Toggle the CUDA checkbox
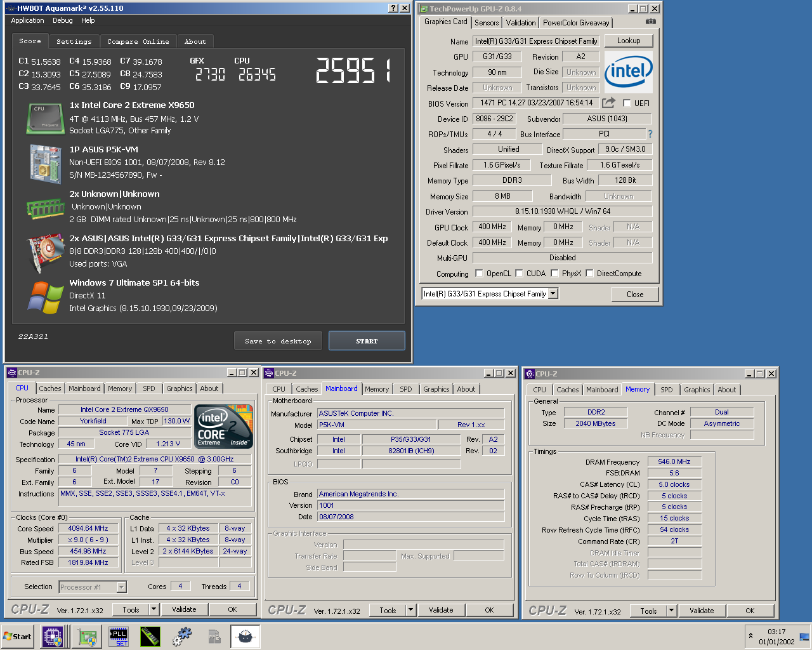 click(x=520, y=274)
